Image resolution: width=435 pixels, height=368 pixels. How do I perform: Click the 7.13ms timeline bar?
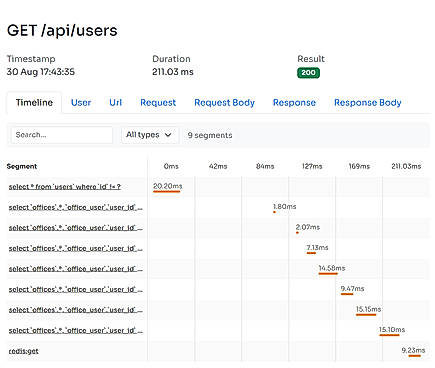311,253
